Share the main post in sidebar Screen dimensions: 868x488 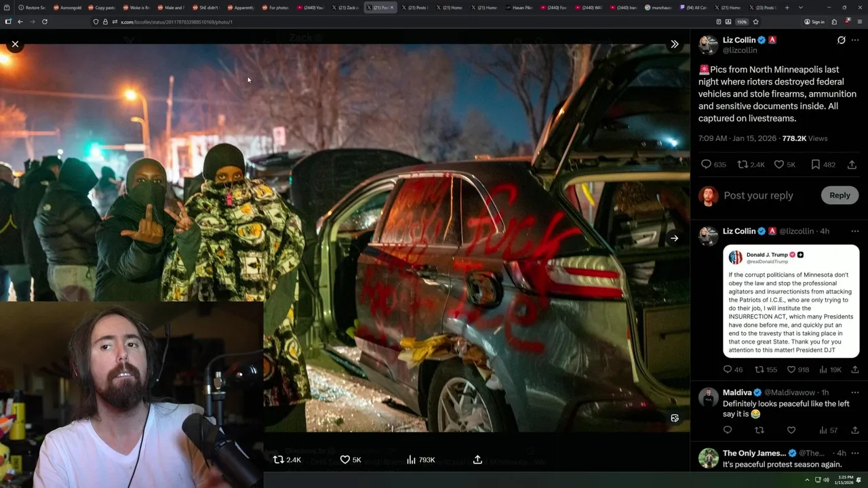852,164
